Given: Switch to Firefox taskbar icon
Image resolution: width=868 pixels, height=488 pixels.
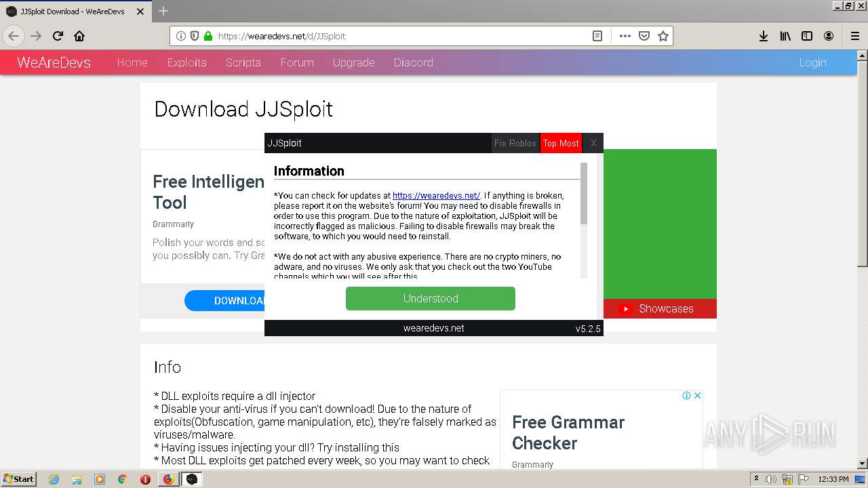Looking at the screenshot, I should tap(168, 479).
